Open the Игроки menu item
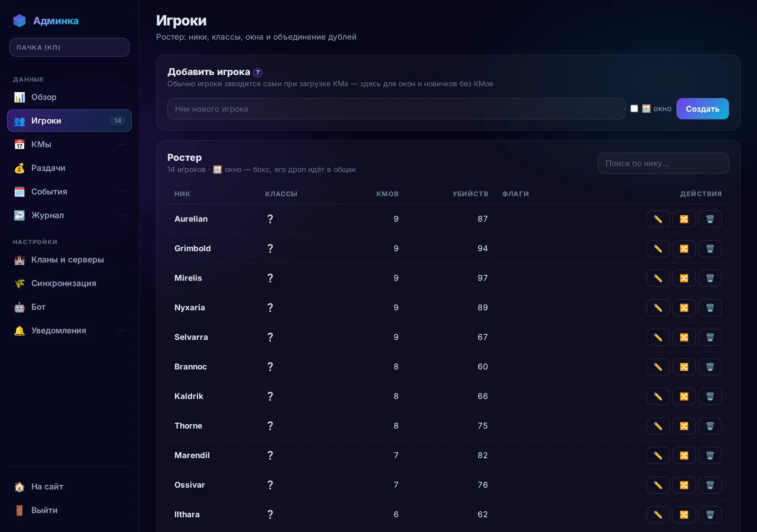The height and width of the screenshot is (532, 757). tap(70, 121)
